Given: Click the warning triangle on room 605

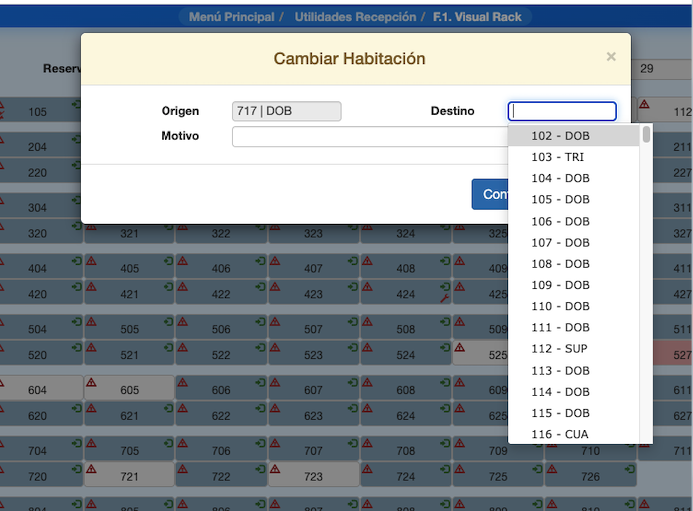Looking at the screenshot, I should pos(91,382).
